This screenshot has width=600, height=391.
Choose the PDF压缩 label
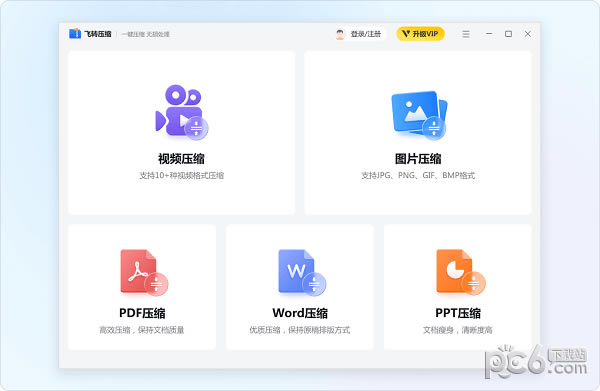tap(142, 313)
